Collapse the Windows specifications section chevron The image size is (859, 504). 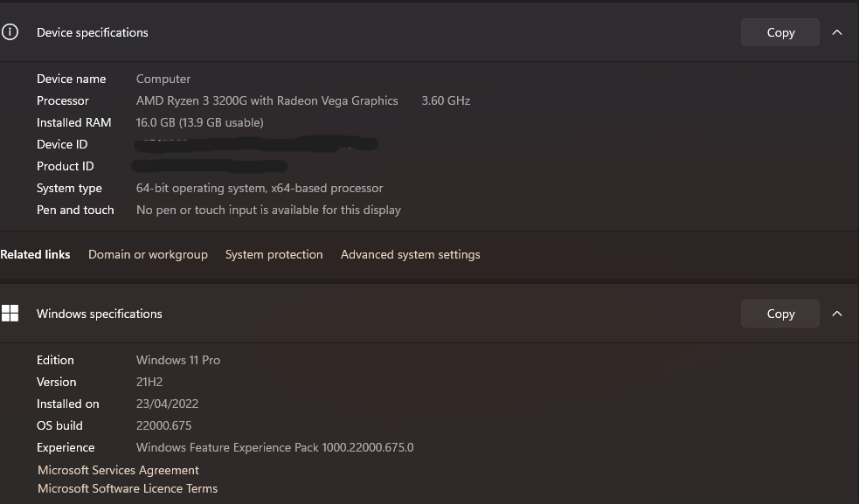click(x=837, y=314)
